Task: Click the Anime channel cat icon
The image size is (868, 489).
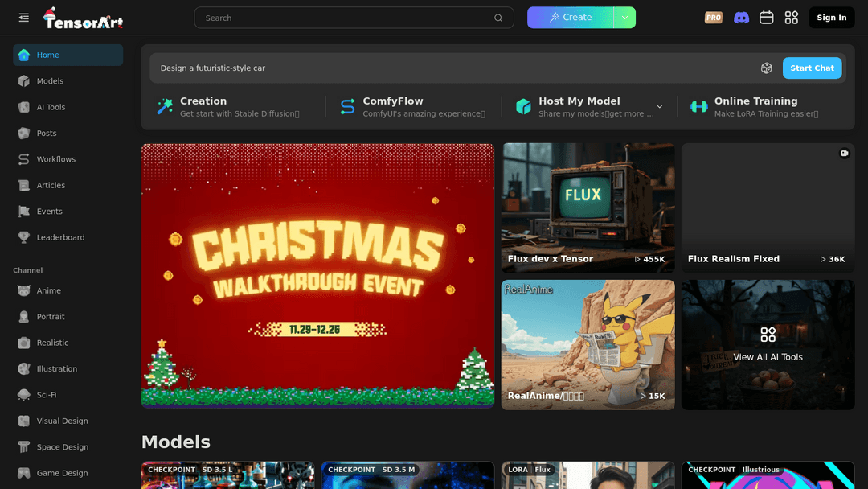Action: [24, 290]
